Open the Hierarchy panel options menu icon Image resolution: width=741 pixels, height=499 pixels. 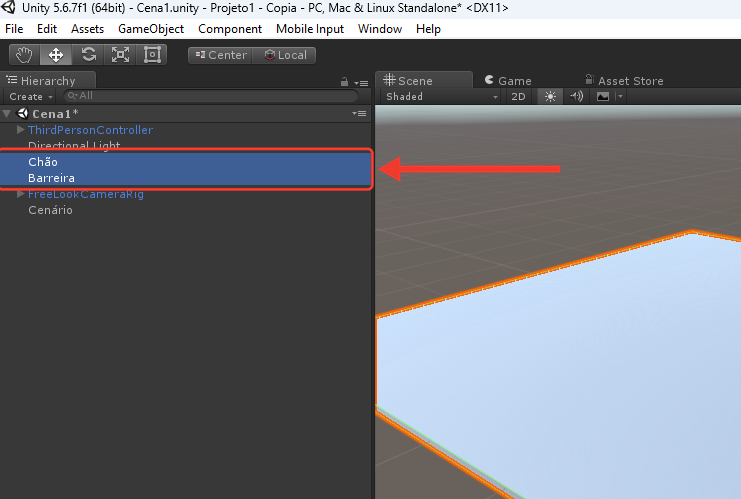[362, 83]
